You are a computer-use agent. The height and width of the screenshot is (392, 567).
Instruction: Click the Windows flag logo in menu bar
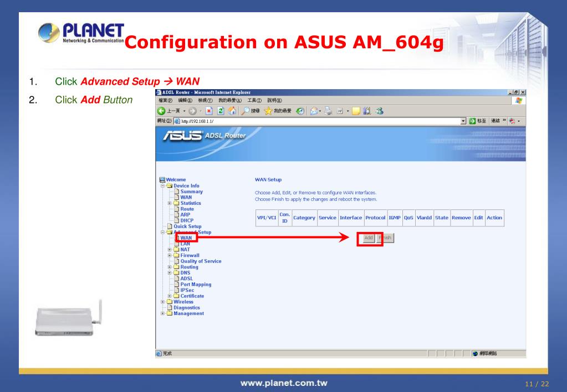[x=519, y=100]
